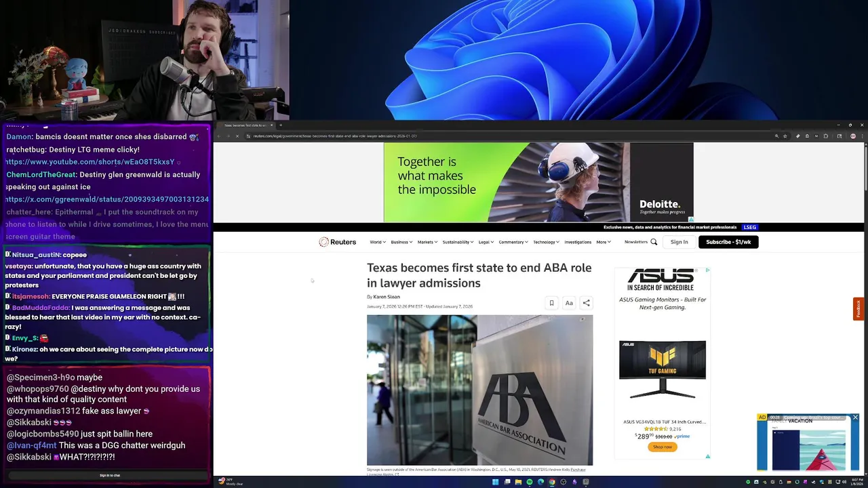Image resolution: width=868 pixels, height=488 pixels.
Task: Click the Sign In button
Action: 679,242
